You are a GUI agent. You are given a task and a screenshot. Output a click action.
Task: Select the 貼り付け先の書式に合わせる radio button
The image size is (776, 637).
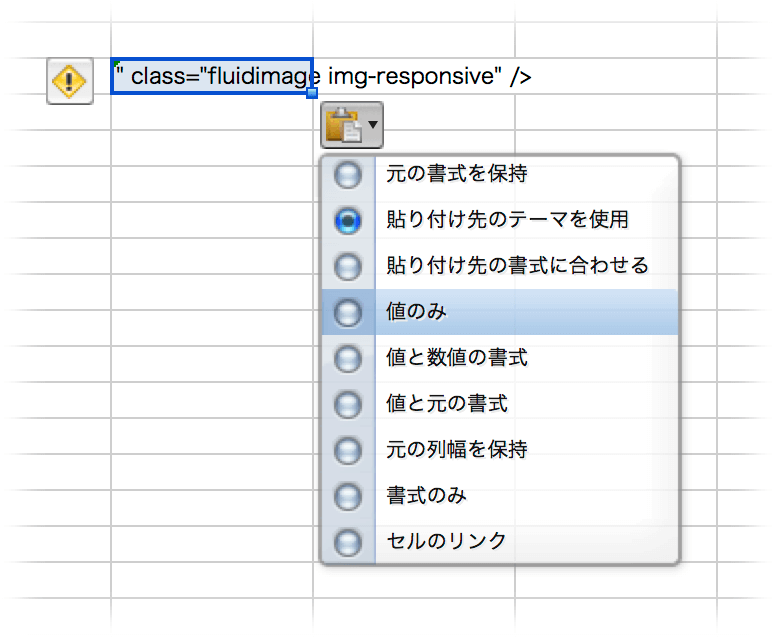tap(348, 267)
